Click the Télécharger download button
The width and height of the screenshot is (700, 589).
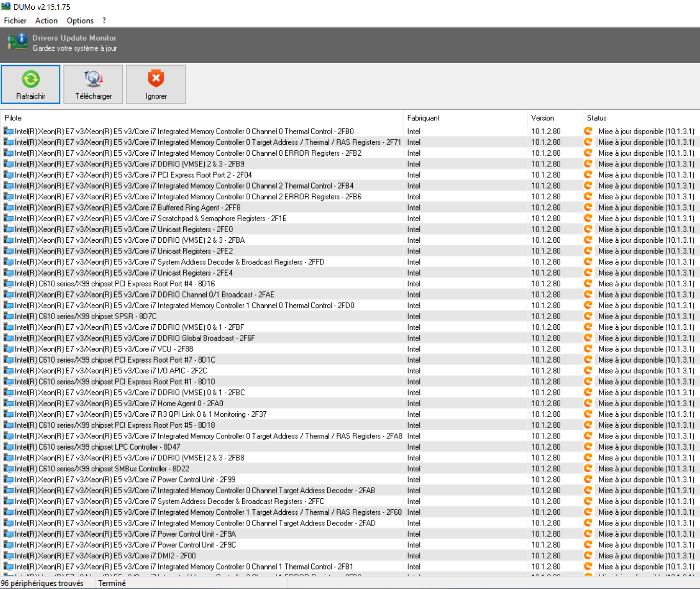click(93, 85)
